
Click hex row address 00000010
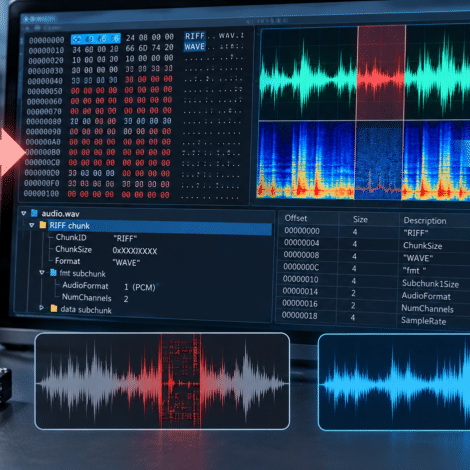pyautogui.click(x=46, y=51)
